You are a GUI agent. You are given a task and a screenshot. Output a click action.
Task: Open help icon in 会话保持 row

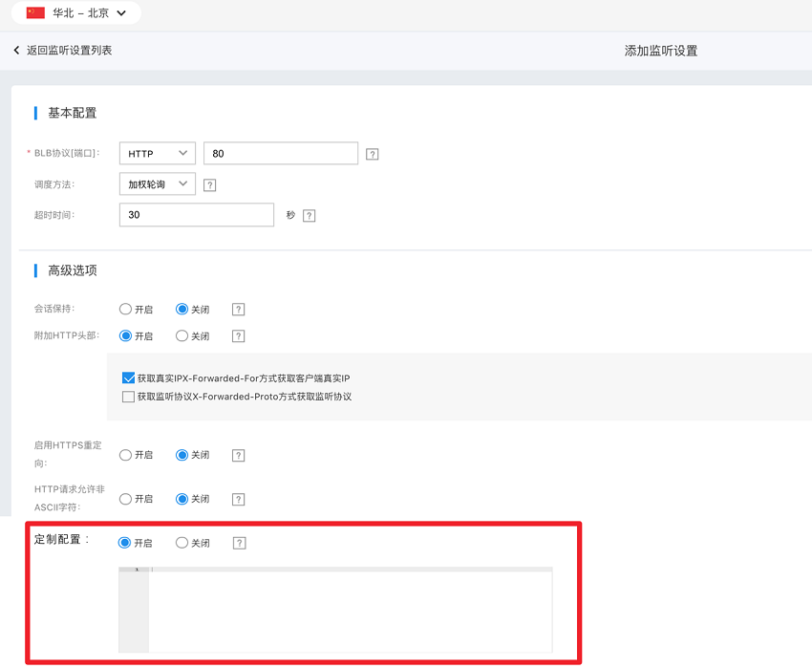[238, 310]
